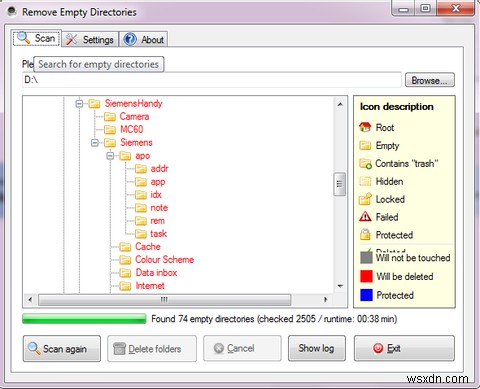Viewport: 480px width, 389px height.
Task: Click the Delete folders button
Action: 152,349
